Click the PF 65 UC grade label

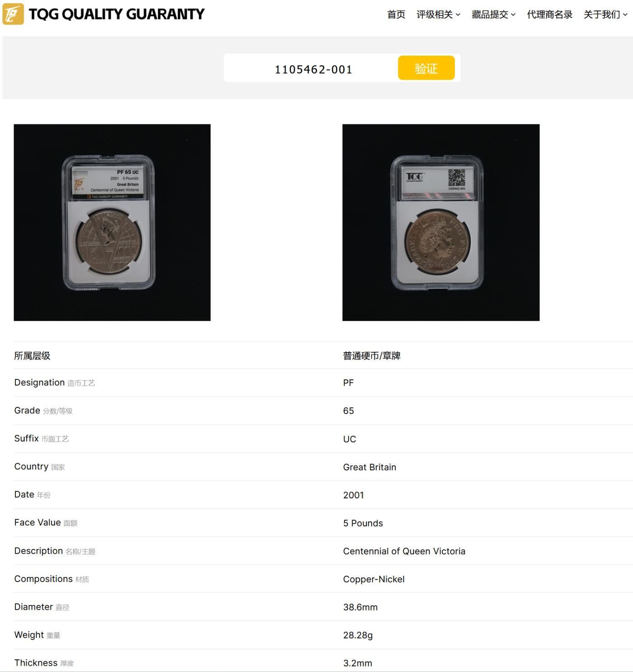[128, 172]
